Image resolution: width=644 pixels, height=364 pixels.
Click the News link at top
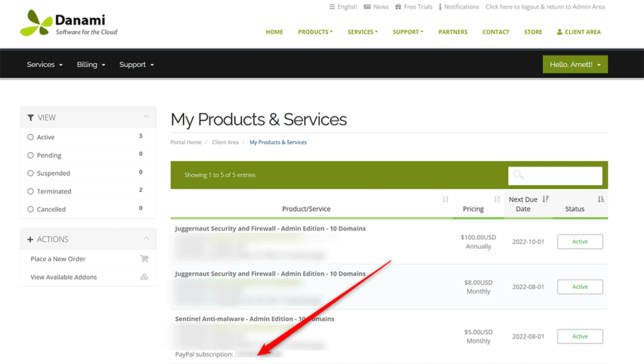click(381, 7)
